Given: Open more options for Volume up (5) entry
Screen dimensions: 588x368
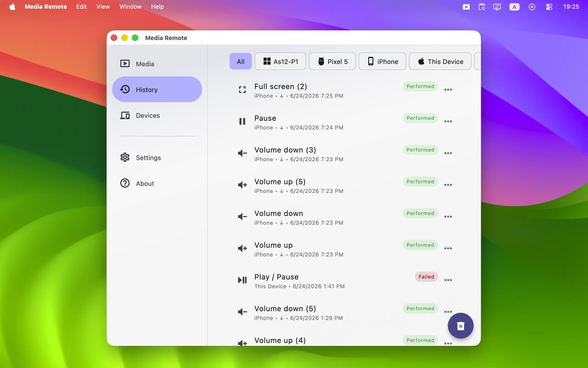Looking at the screenshot, I should click(448, 185).
